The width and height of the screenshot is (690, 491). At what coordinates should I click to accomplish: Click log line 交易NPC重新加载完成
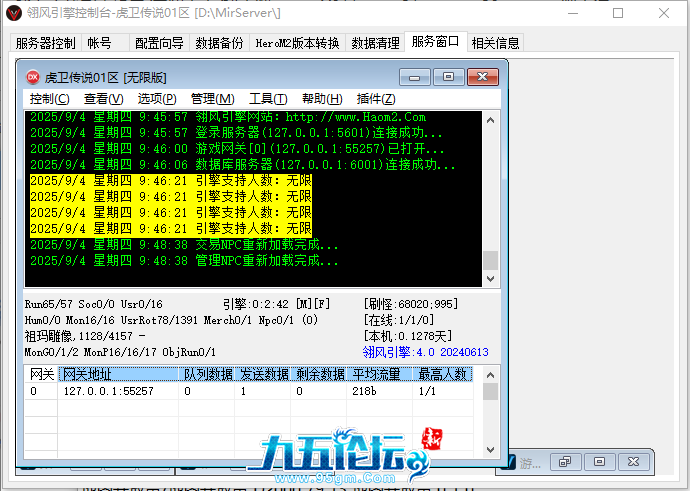(184, 245)
